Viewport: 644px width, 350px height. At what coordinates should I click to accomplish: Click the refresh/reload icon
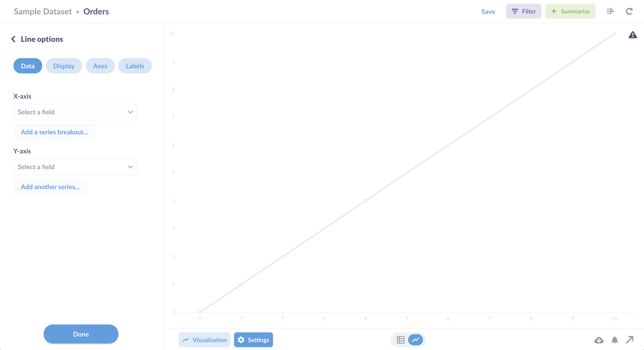629,11
